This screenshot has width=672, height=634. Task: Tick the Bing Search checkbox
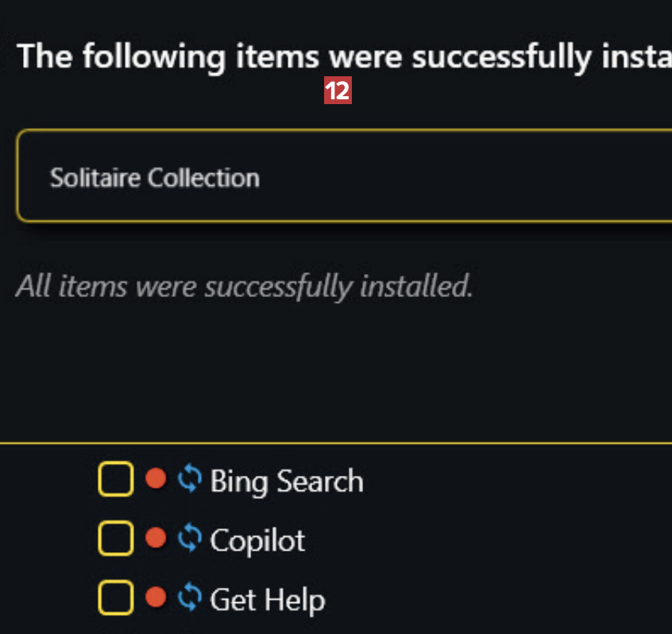pos(115,480)
